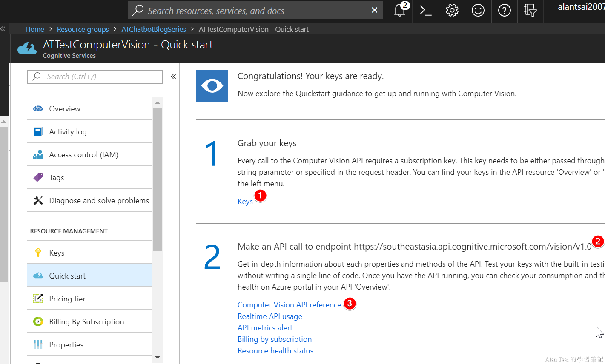605x364 pixels.
Task: Open Properties menu item
Action: pos(89,344)
